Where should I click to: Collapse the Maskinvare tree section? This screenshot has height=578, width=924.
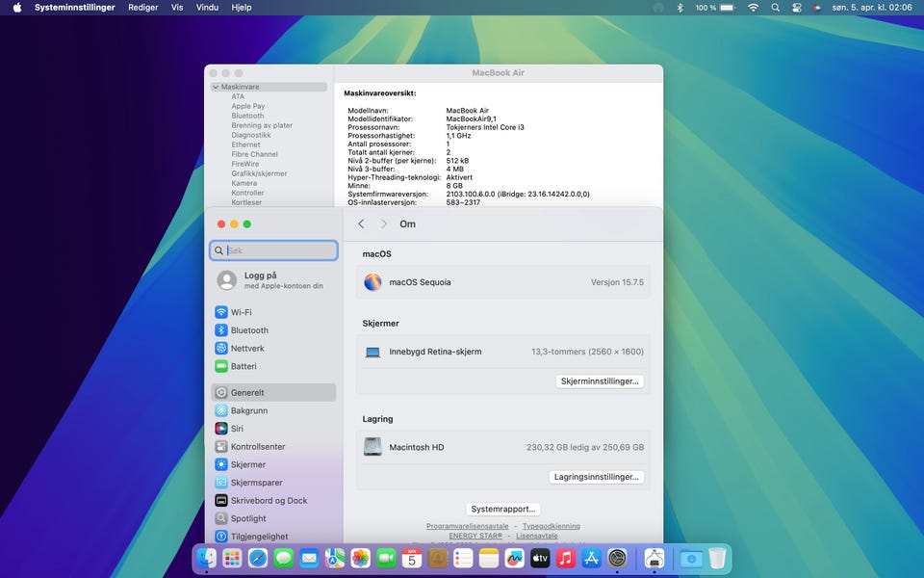(x=216, y=87)
